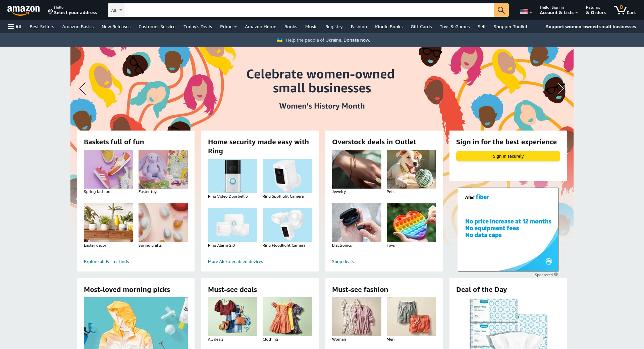Click the Sign in securely button

coord(508,156)
